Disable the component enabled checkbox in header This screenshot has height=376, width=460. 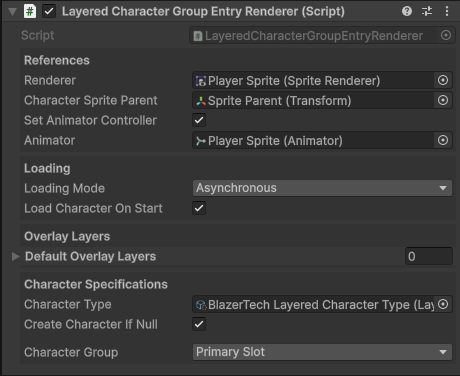(49, 11)
